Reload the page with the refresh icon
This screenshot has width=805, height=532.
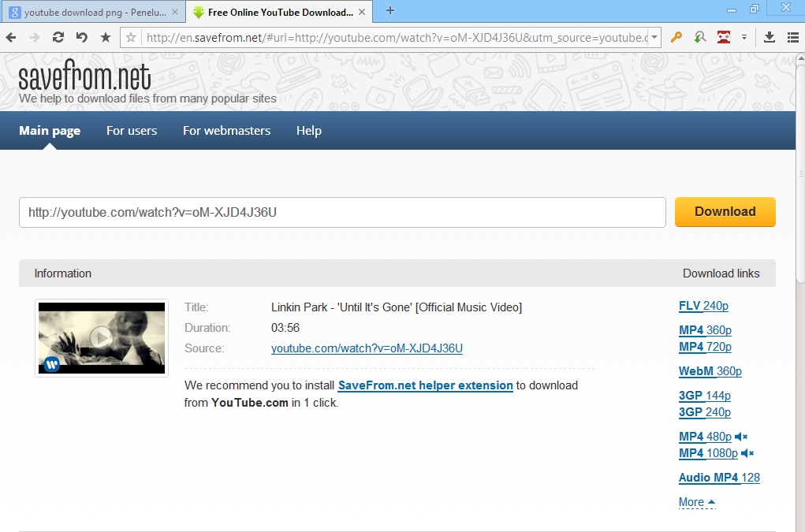tap(58, 38)
